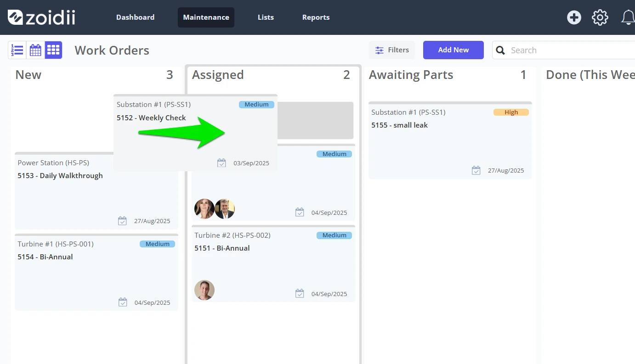Click calendar icon on small leak card
This screenshot has height=364, width=635.
pos(476,170)
